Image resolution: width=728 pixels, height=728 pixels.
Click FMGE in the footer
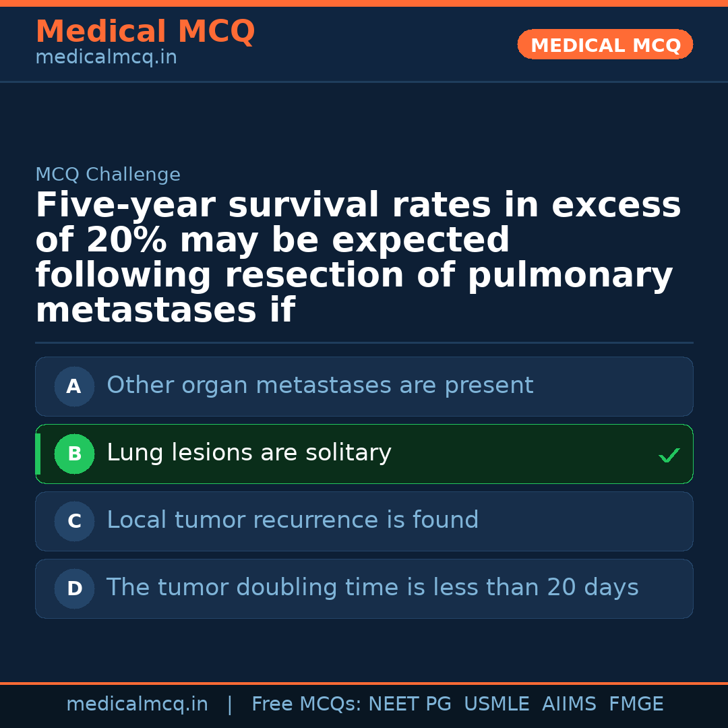[x=636, y=704]
